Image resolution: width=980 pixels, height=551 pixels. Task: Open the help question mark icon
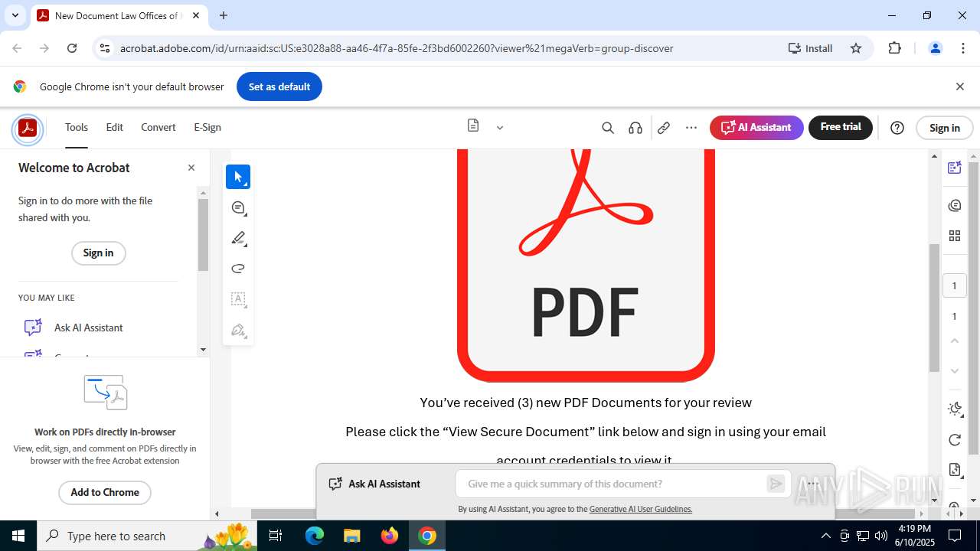(x=897, y=128)
